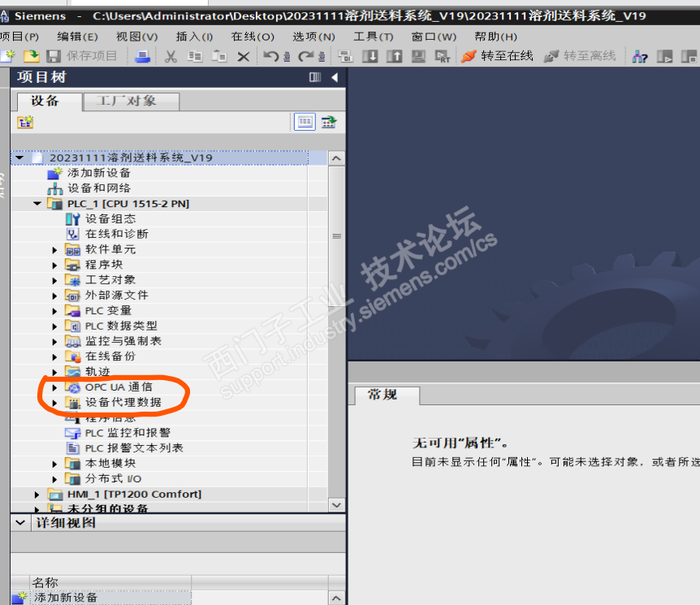Click the 保存项目 save button
This screenshot has width=700, height=605.
point(82,56)
